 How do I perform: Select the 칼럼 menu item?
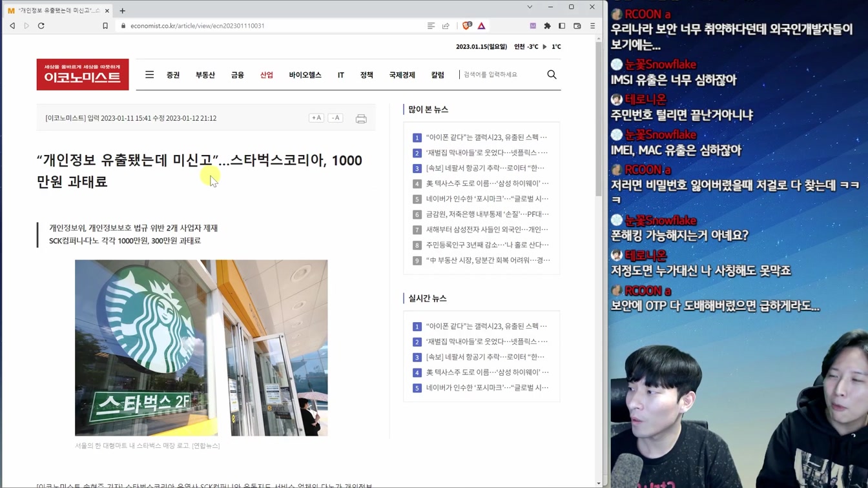pyautogui.click(x=438, y=75)
